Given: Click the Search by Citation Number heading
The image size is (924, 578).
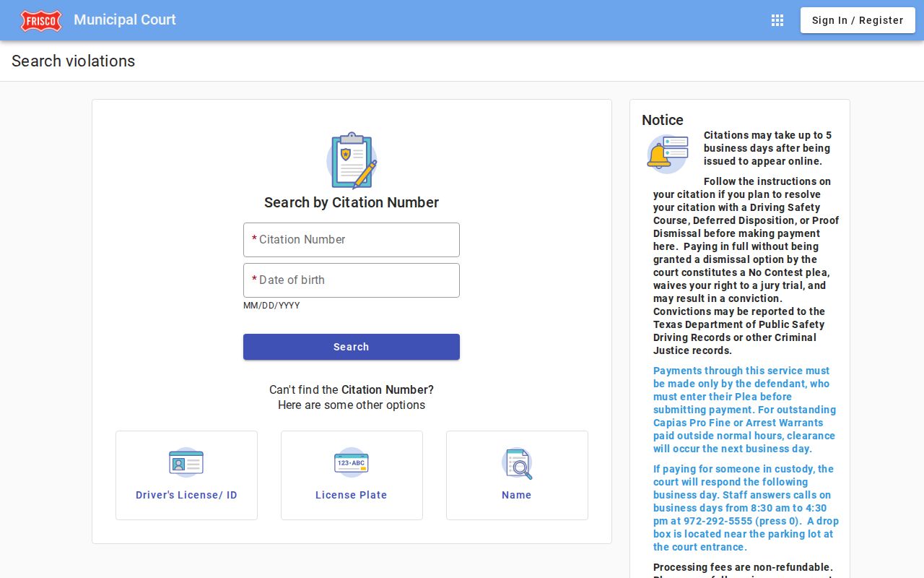Looking at the screenshot, I should [x=352, y=203].
